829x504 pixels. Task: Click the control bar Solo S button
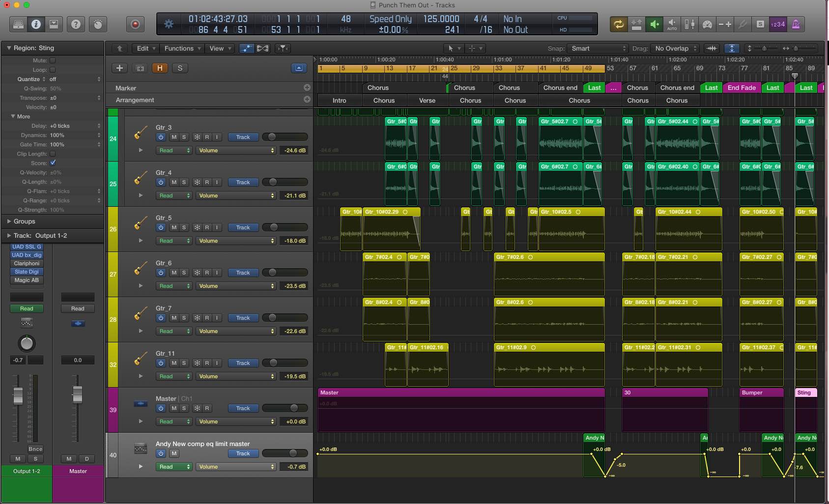[760, 24]
